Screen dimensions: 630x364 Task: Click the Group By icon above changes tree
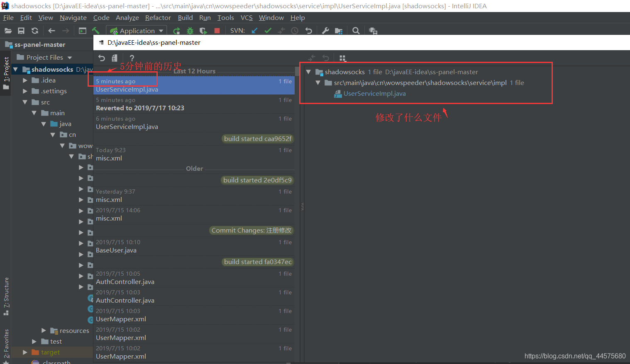[342, 58]
